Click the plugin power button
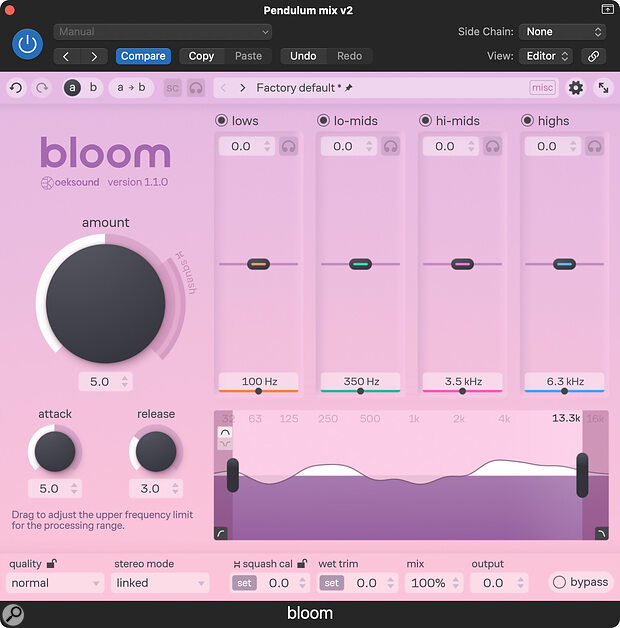Image resolution: width=620 pixels, height=628 pixels. [27, 44]
